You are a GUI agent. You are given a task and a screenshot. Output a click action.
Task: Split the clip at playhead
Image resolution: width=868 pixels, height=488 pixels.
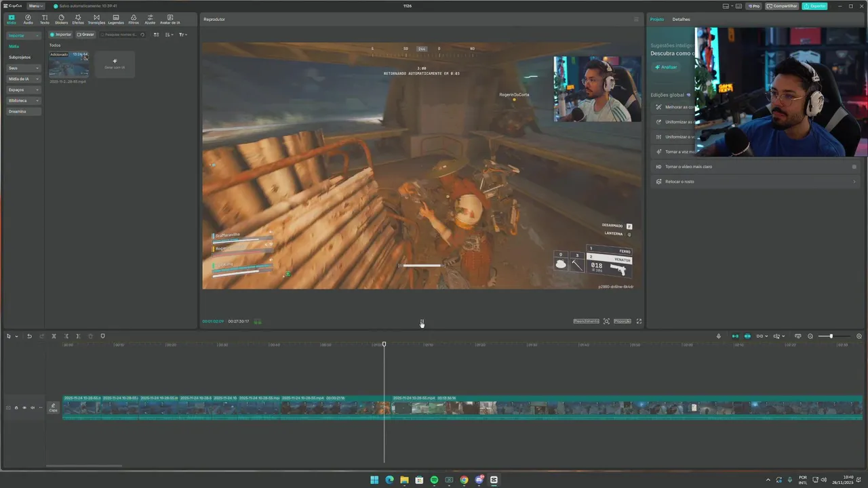(54, 336)
